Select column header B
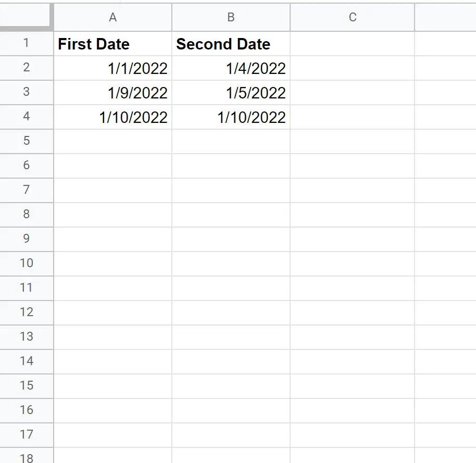The width and height of the screenshot is (476, 463). 230,17
